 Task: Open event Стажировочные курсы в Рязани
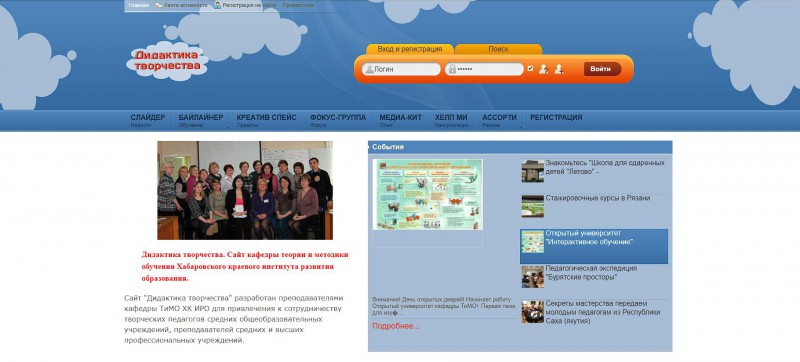(597, 198)
